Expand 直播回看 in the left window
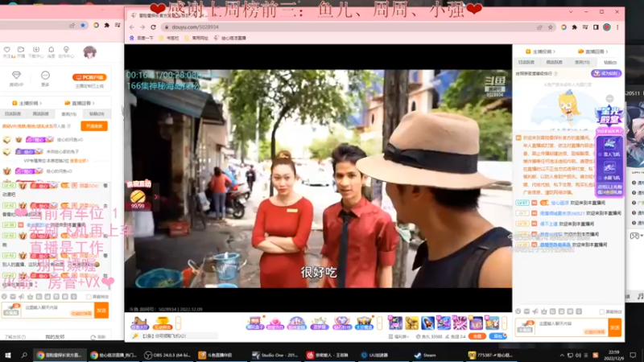This screenshot has height=362, width=644. 80,103
